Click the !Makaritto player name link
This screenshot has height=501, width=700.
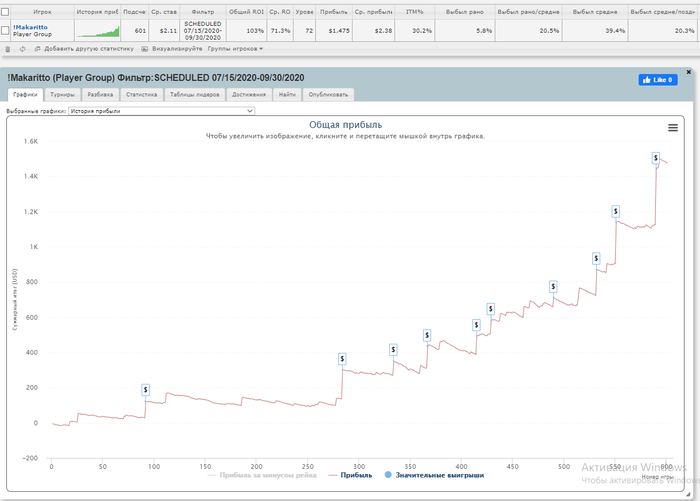coord(30,27)
